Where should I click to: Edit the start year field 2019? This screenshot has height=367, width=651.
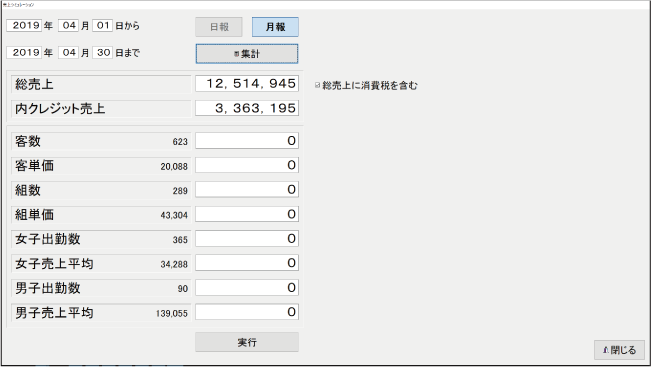point(24,26)
